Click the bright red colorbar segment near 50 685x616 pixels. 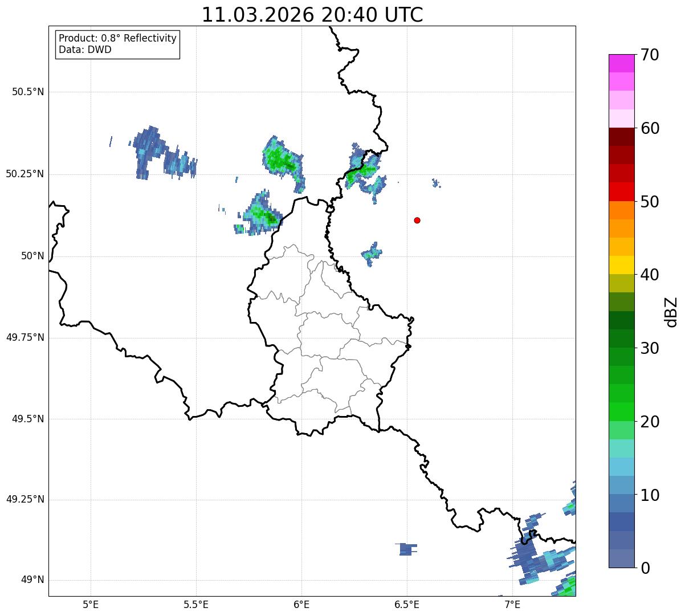[621, 191]
